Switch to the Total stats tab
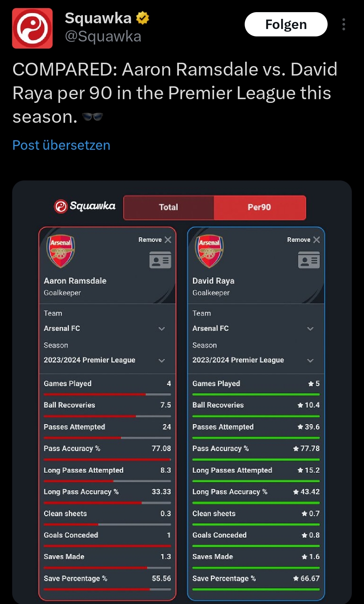The width and height of the screenshot is (364, 604). 169,207
